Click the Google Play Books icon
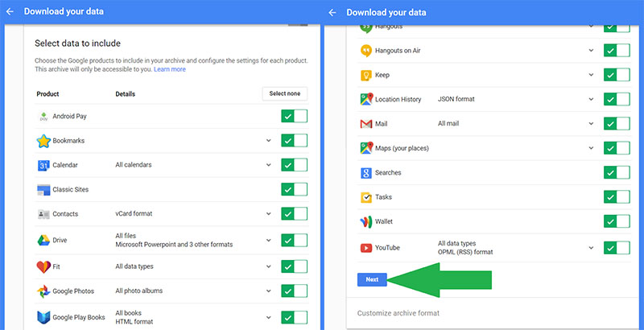Screen dimensions: 644x330 click(x=43, y=317)
